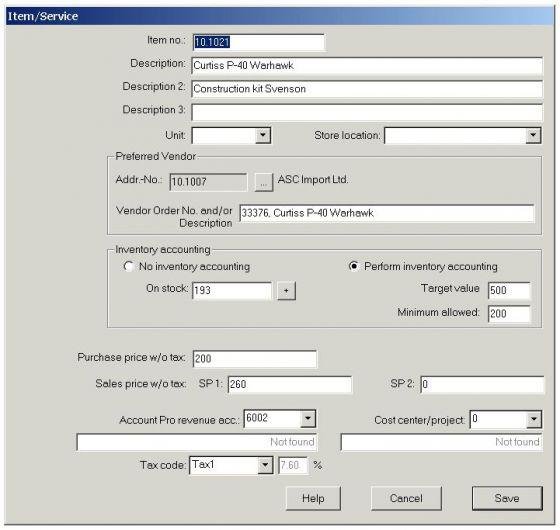The width and height of the screenshot is (560, 530).
Task: Open Account Pro revenue acc dropdown
Action: pos(308,419)
